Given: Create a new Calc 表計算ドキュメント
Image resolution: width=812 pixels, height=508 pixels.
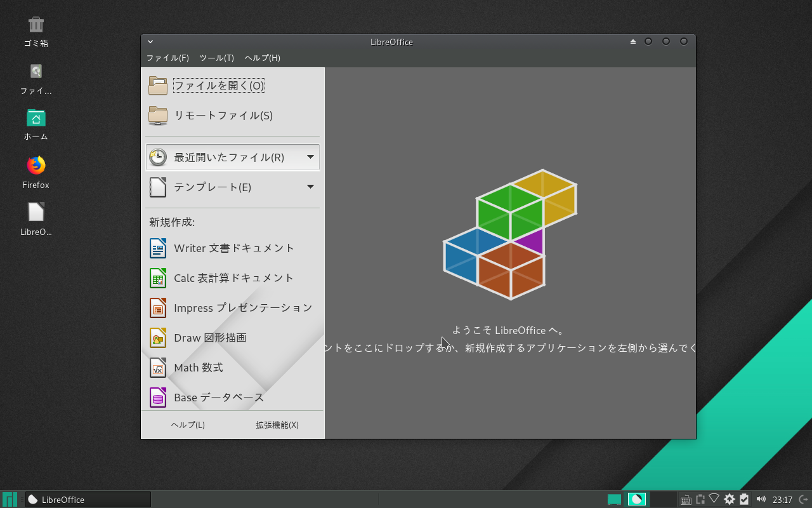Looking at the screenshot, I should click(x=233, y=278).
